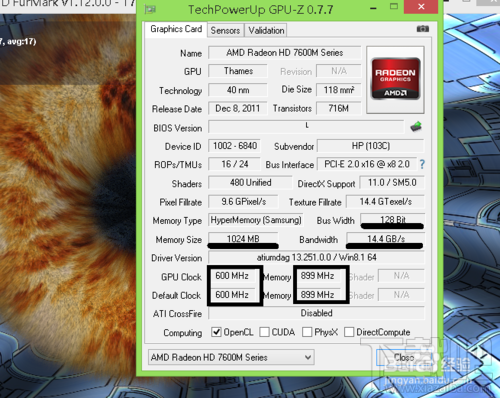
Task: Click the Name field AMD Radeon HD 7600M
Action: [285, 53]
